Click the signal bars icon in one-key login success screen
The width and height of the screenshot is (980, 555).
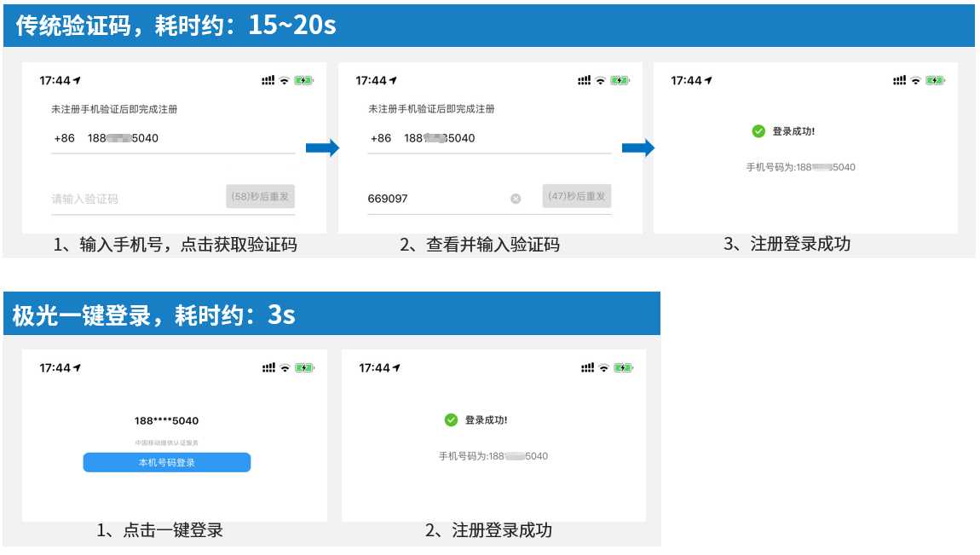[x=587, y=367]
